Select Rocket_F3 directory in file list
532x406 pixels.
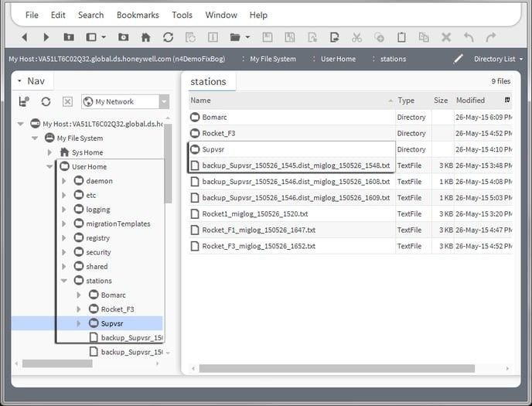pos(218,133)
